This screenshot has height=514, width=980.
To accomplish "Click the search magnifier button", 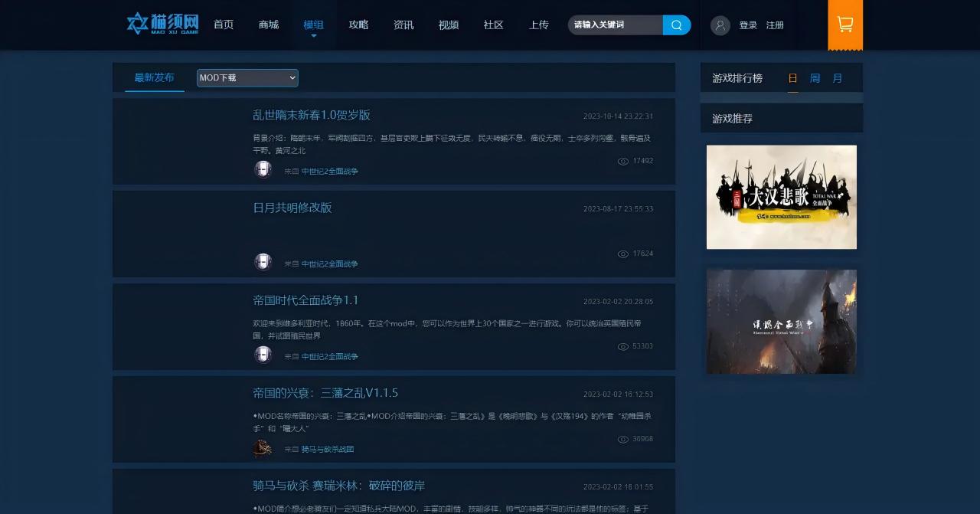I will click(x=677, y=25).
